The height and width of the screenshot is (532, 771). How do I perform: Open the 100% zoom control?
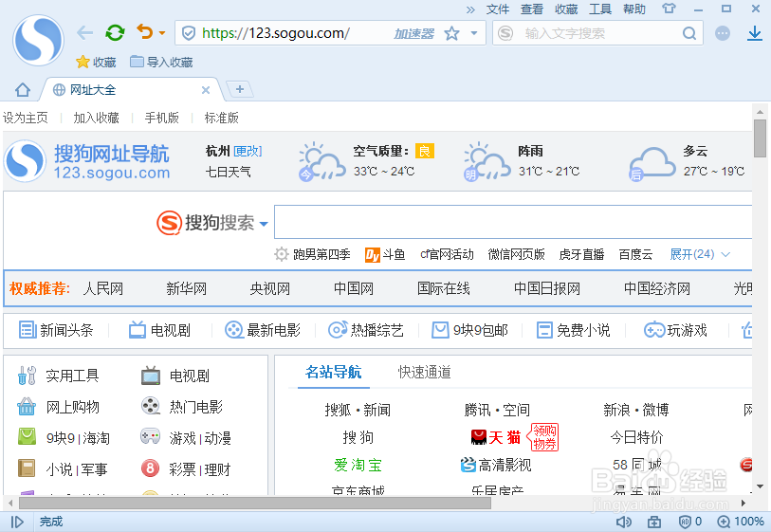(741, 522)
